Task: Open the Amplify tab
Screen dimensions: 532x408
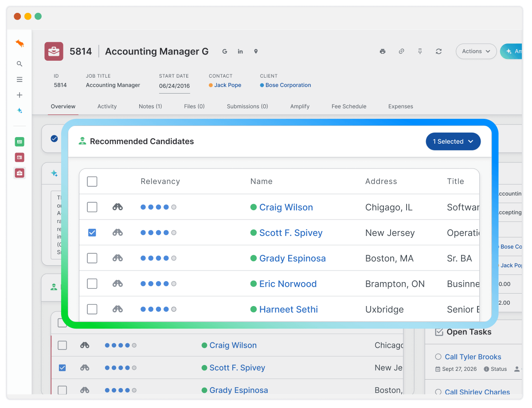Action: click(300, 106)
